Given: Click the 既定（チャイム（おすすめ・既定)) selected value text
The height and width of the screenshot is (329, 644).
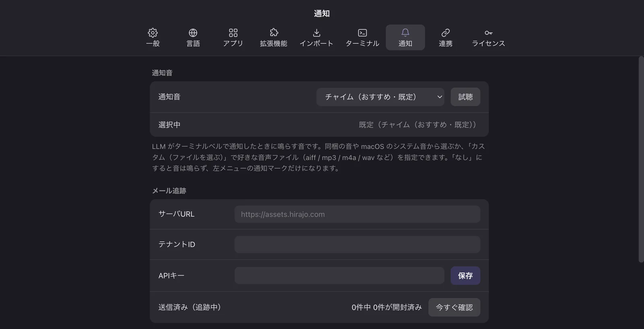Looking at the screenshot, I should (x=417, y=125).
